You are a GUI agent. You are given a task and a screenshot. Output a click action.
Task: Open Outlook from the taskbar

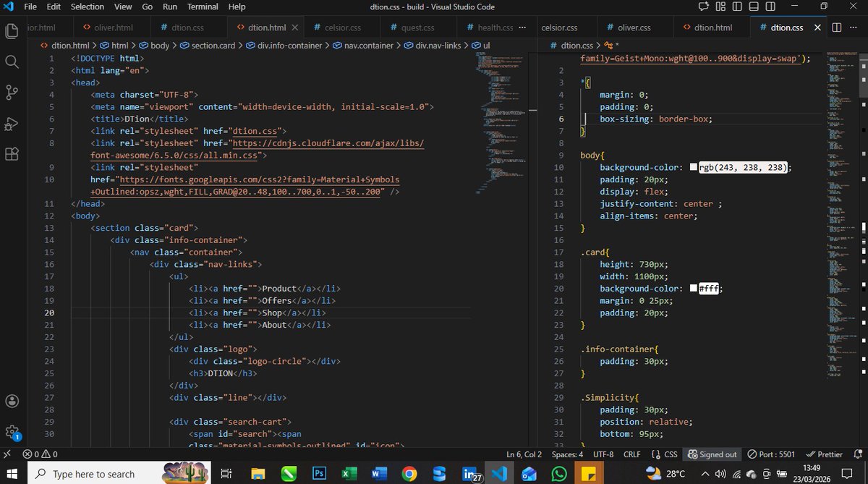(529, 474)
